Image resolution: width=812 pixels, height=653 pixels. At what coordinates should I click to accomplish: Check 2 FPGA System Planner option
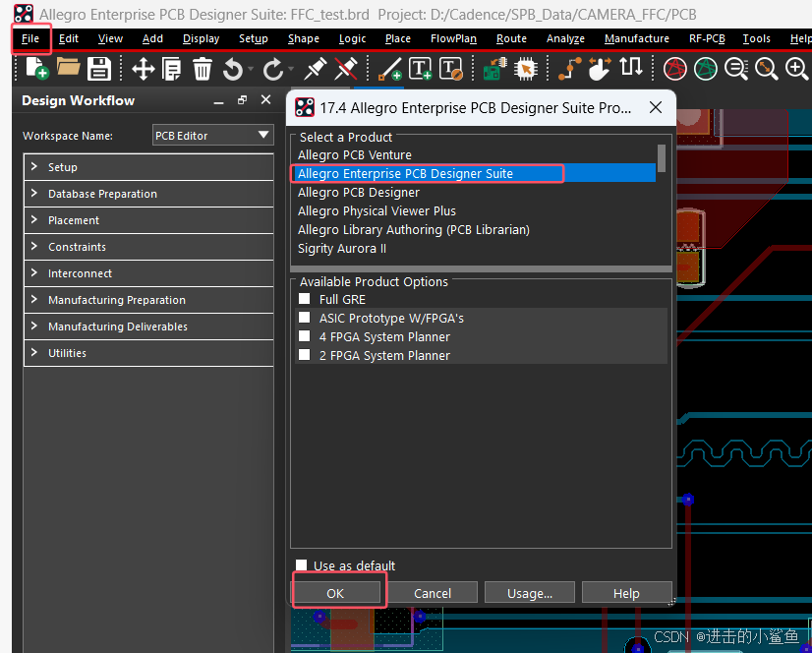pyautogui.click(x=304, y=355)
